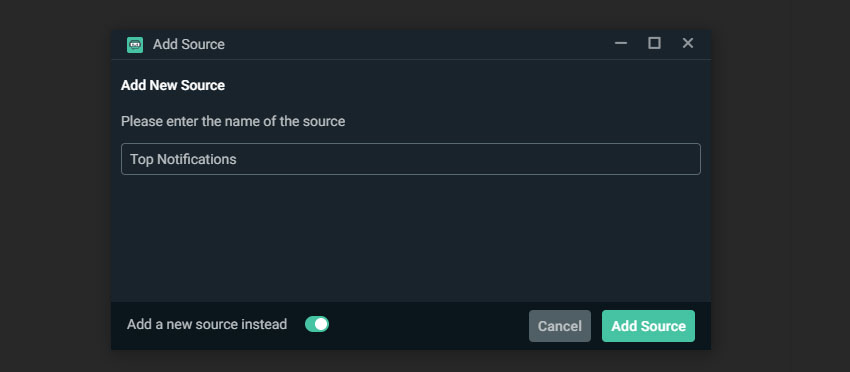Minimize the Add Source window
Image resolution: width=850 pixels, height=372 pixels.
coord(621,43)
